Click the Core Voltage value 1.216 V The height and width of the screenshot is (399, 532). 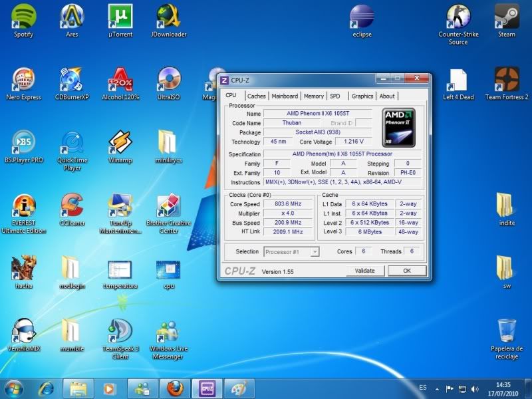coord(354,142)
